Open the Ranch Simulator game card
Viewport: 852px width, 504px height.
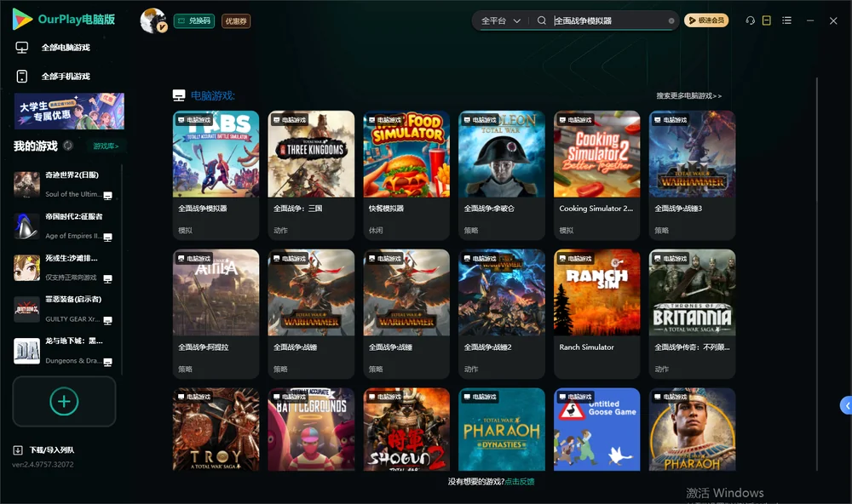pos(596,314)
